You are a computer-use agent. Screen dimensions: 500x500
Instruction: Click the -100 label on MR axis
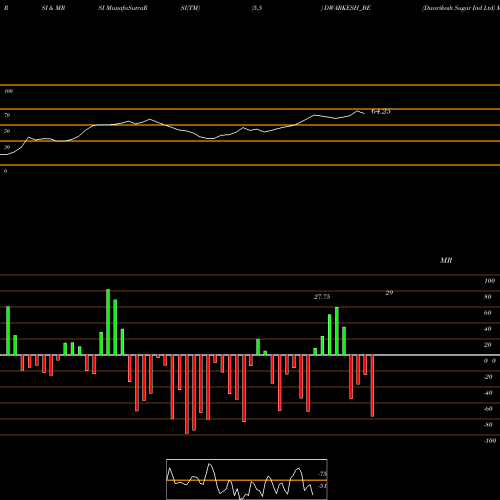[x=490, y=441]
